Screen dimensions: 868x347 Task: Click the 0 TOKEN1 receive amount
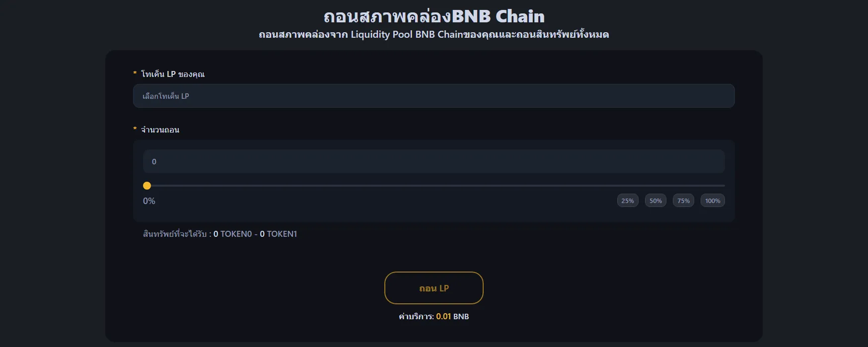[x=279, y=234]
